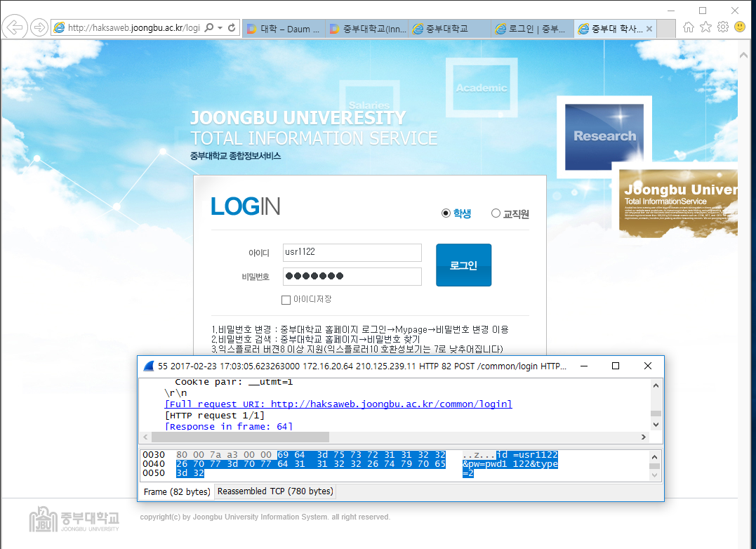The width and height of the screenshot is (756, 549).
Task: Switch to 'Reassembled TCP (780 bytes)' tab
Action: 275,491
